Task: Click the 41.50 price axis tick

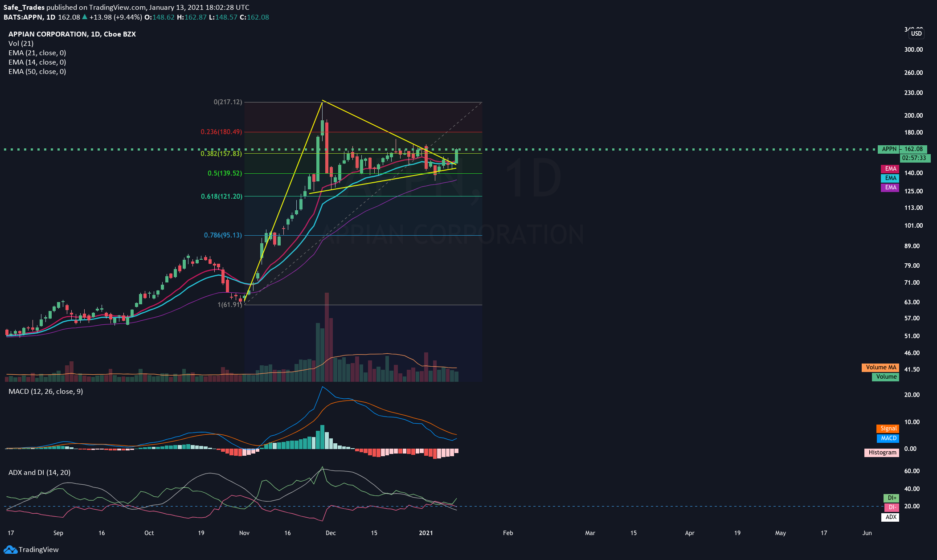Action: coord(912,369)
